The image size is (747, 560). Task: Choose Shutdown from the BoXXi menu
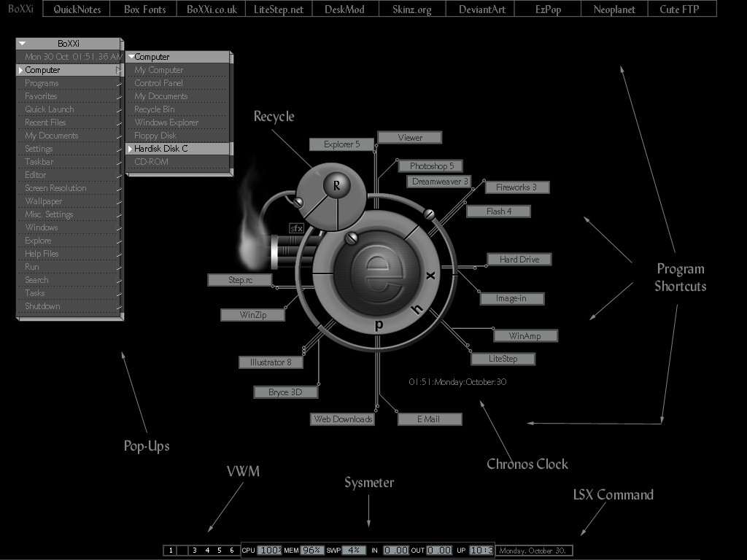pos(69,306)
